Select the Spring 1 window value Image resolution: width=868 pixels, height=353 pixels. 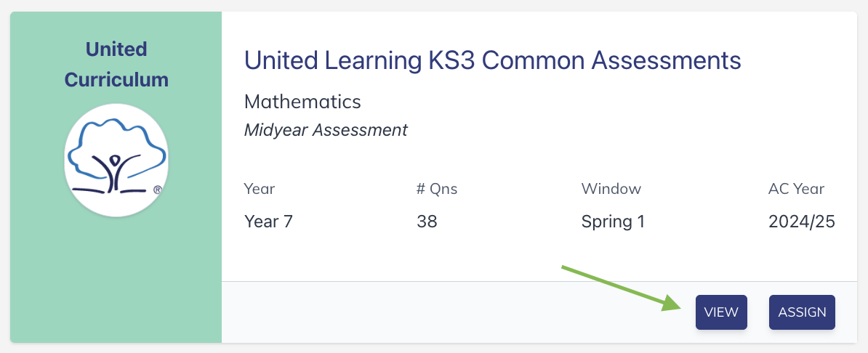click(613, 222)
